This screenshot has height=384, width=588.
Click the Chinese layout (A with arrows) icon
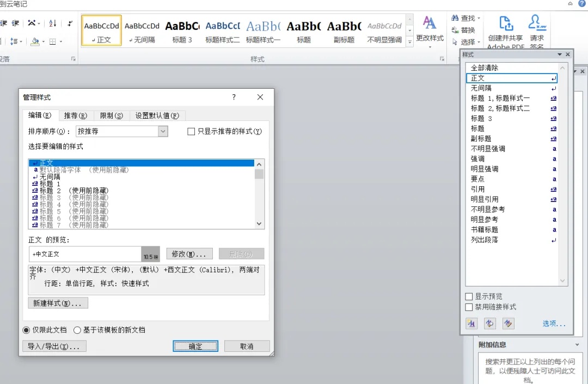tap(32, 23)
